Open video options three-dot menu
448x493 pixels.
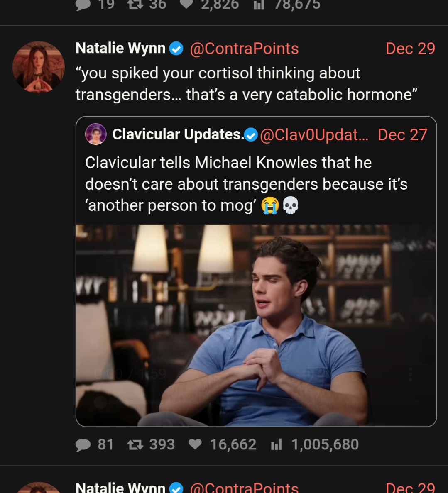410,374
